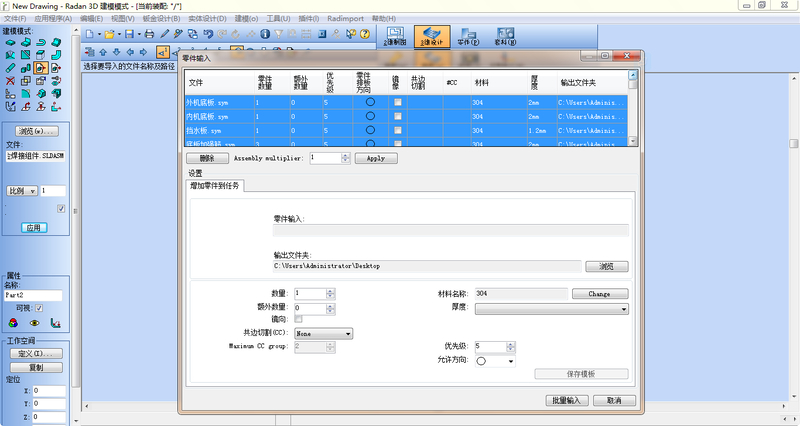Viewport: 800px width, 426px height.
Task: Click the red X delete modeling tool
Action: 10,81
